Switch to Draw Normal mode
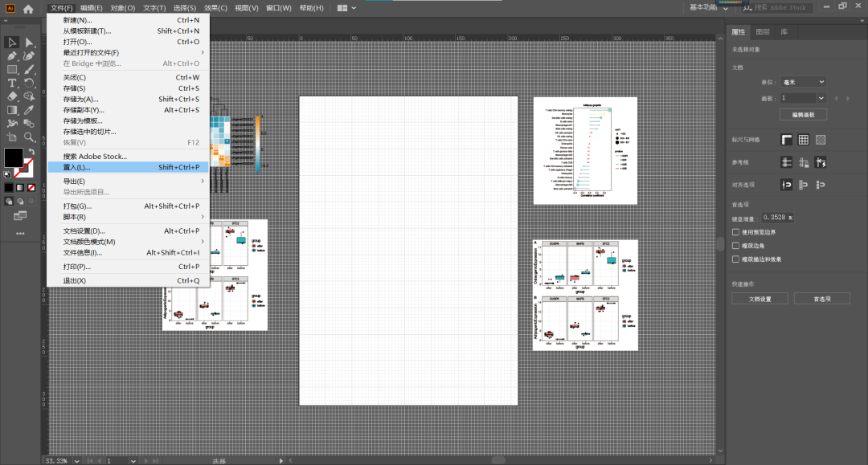 [9, 202]
